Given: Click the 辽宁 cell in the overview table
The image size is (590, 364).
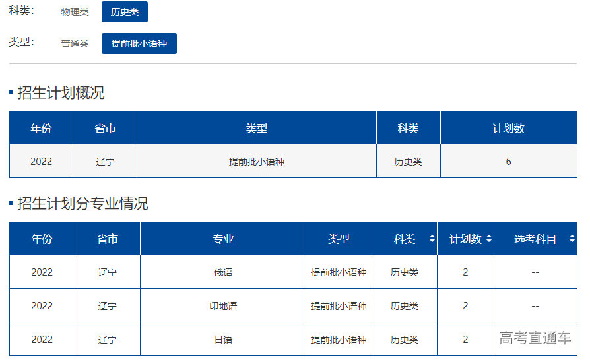Looking at the screenshot, I should click(x=105, y=162).
